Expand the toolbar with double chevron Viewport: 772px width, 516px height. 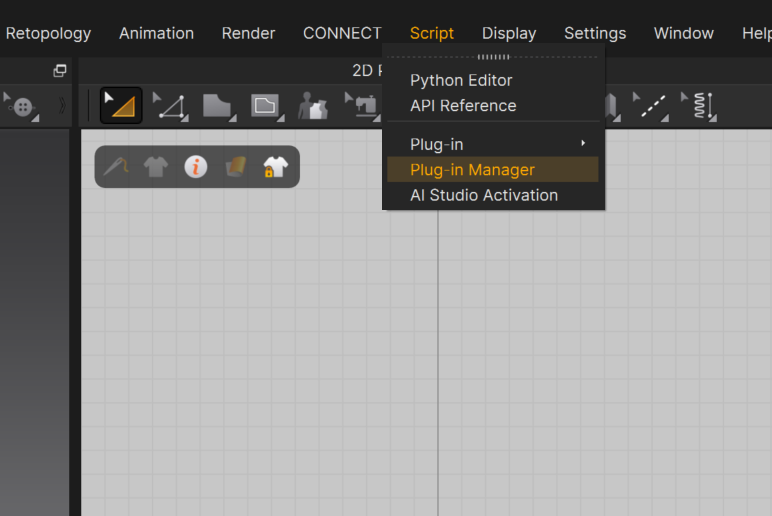pyautogui.click(x=62, y=106)
